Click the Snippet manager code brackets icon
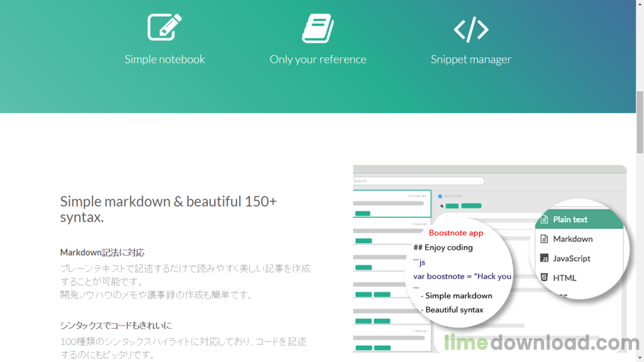Image resolution: width=644 pixels, height=362 pixels. (x=470, y=29)
